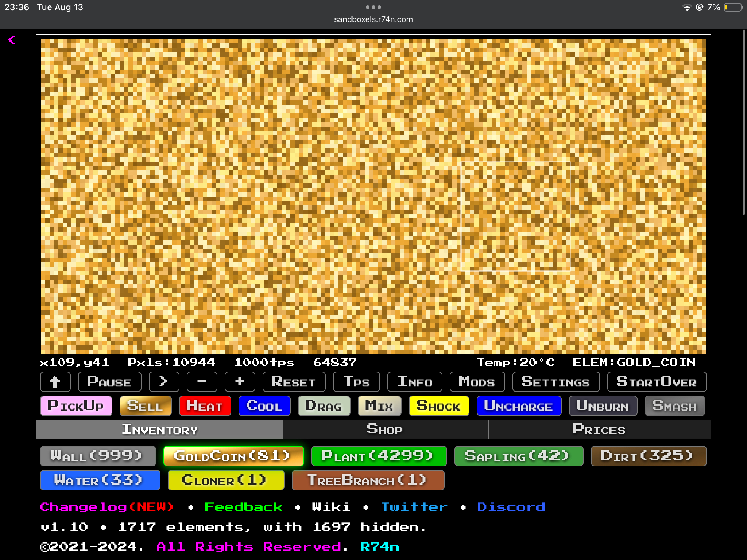Enable the Sell tool
This screenshot has width=747, height=560.
tap(145, 406)
